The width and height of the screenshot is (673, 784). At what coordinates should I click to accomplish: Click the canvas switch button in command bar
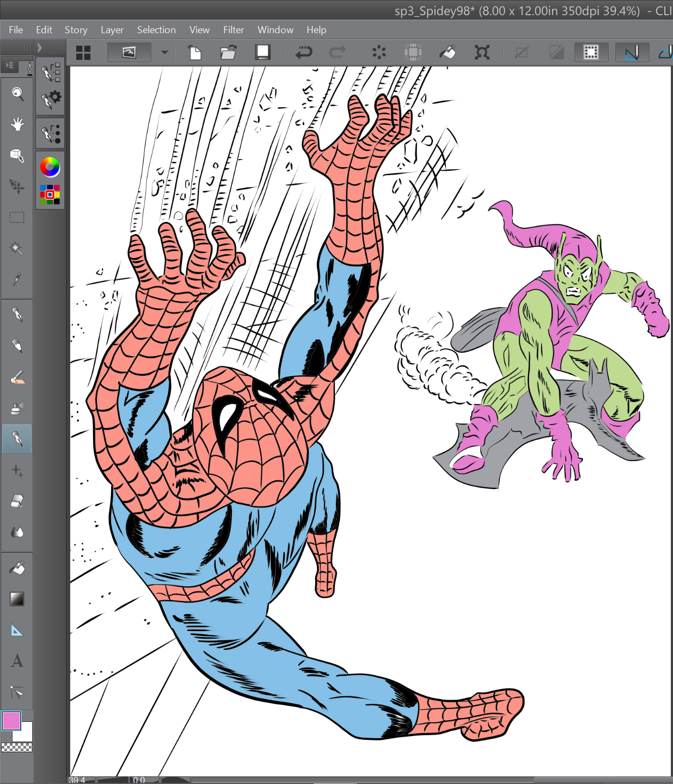click(129, 52)
